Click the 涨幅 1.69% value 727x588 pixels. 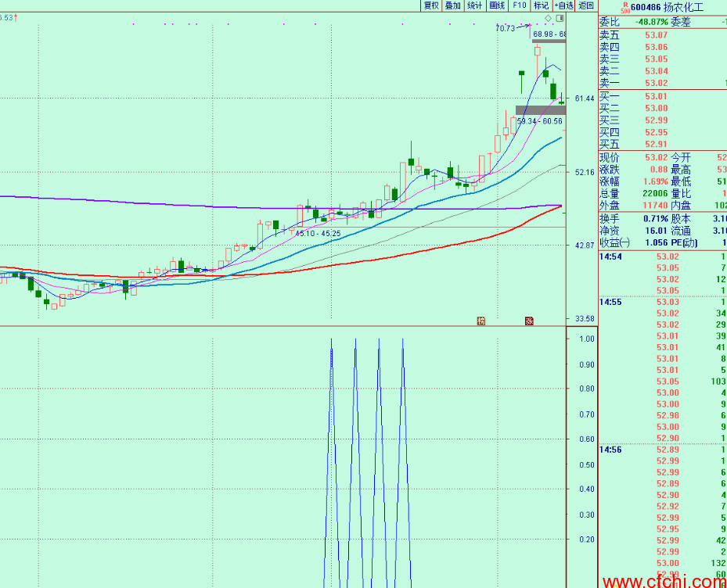pyautogui.click(x=657, y=181)
